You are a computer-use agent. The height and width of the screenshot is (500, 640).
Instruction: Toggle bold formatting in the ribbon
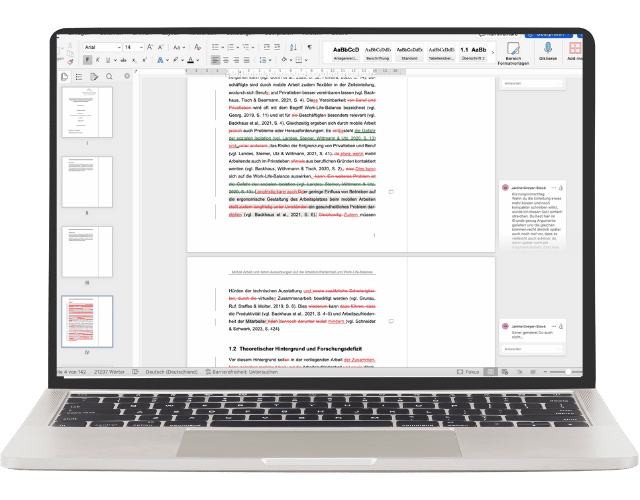click(87, 61)
